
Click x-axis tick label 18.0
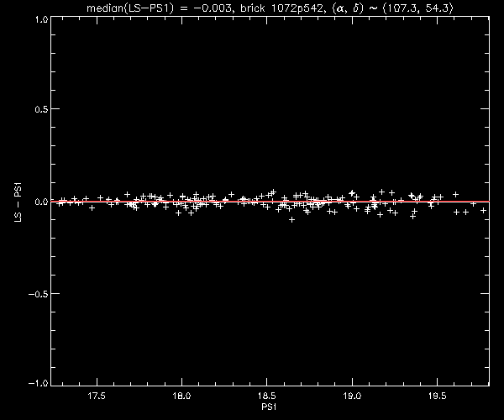182,396
